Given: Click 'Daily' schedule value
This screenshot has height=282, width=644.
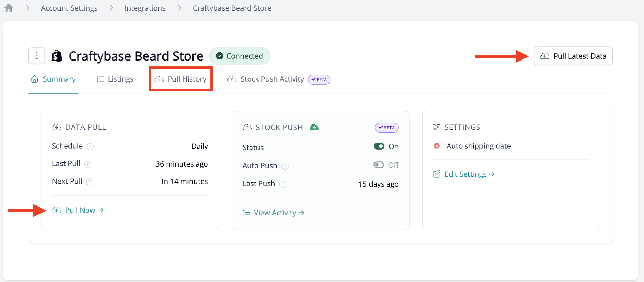Looking at the screenshot, I should [x=200, y=146].
